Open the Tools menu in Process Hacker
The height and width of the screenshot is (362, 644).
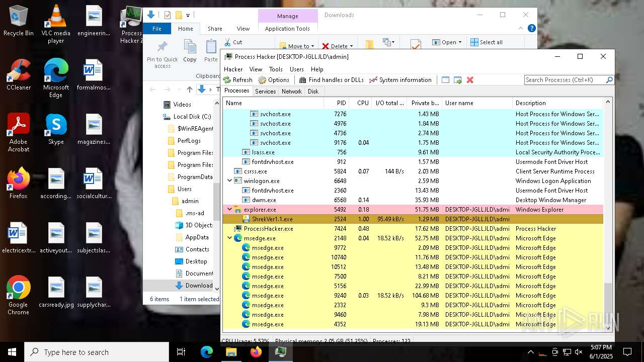(x=276, y=69)
